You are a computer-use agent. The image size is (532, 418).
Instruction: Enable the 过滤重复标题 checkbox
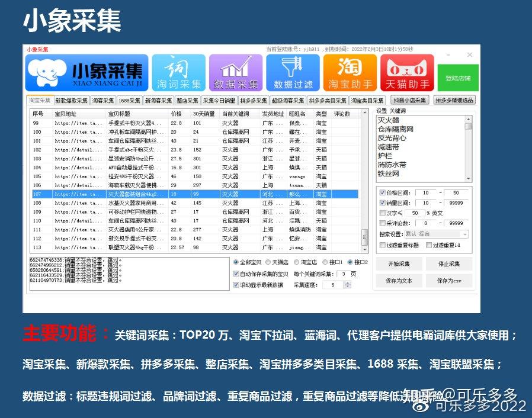tap(382, 245)
